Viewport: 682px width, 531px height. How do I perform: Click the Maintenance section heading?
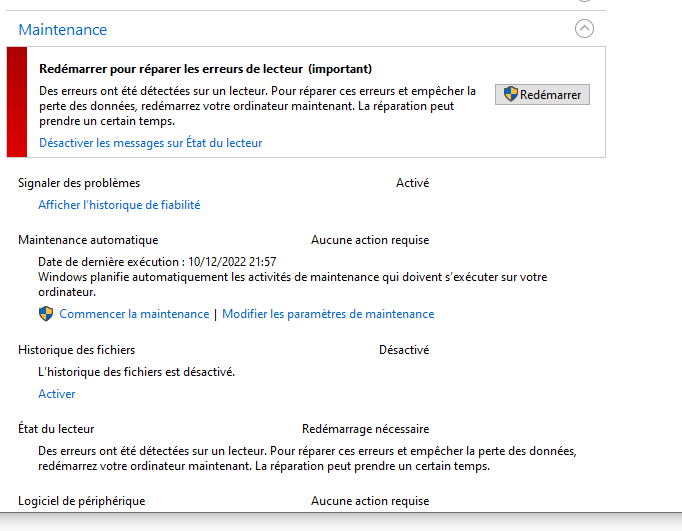(63, 30)
